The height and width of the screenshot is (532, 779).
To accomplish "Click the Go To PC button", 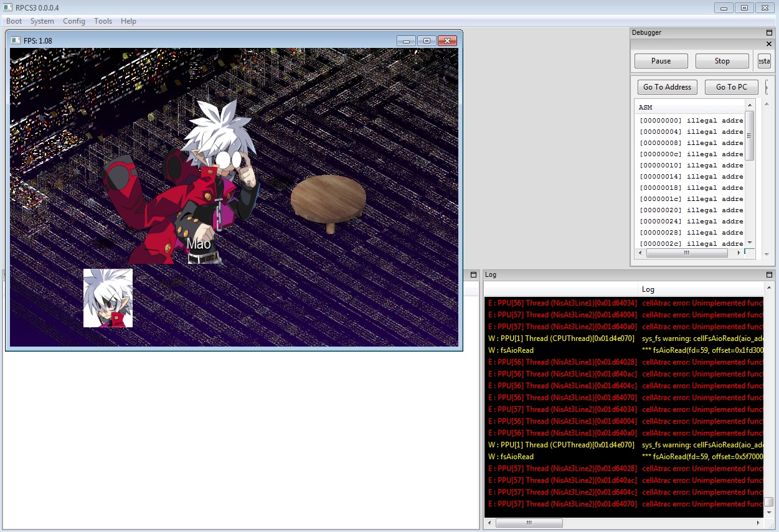I will [731, 87].
